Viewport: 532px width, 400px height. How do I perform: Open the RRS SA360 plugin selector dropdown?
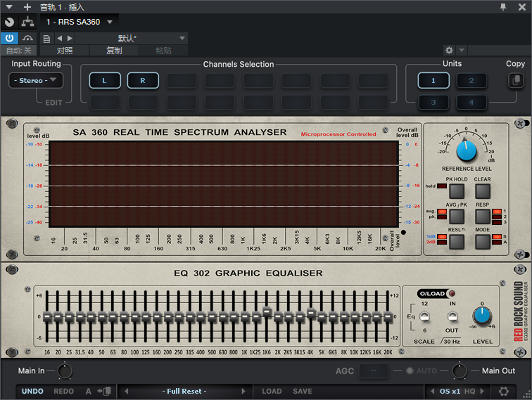pos(110,22)
